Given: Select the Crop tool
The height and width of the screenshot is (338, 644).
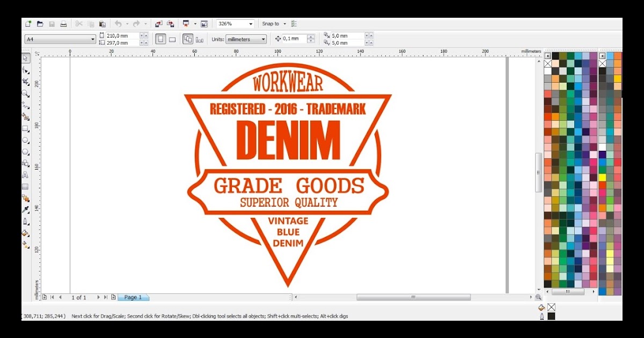Looking at the screenshot, I should [x=25, y=82].
